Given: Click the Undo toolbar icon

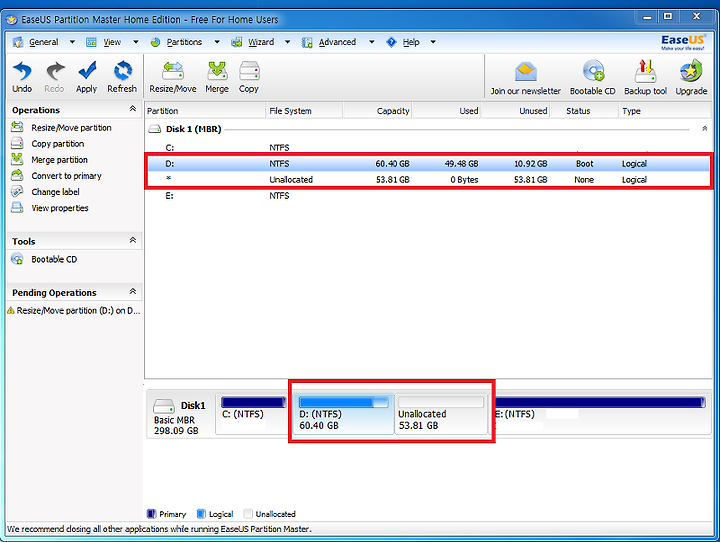Looking at the screenshot, I should click(22, 72).
